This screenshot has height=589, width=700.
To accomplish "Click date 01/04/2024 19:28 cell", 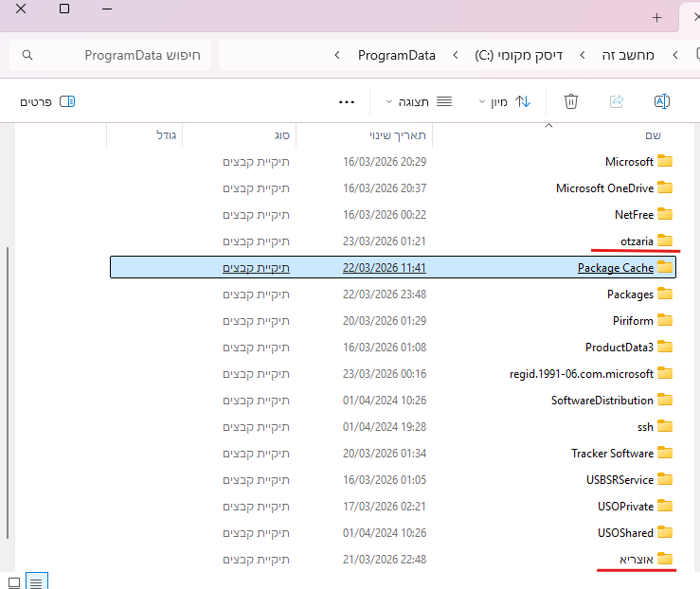I will pos(385,427).
